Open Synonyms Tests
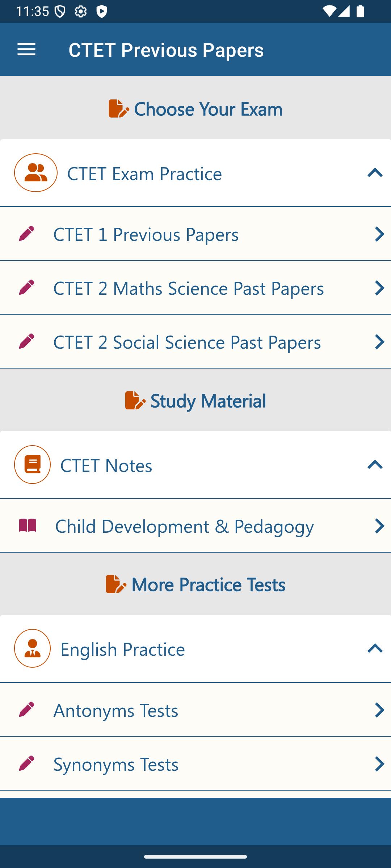 pyautogui.click(x=116, y=764)
